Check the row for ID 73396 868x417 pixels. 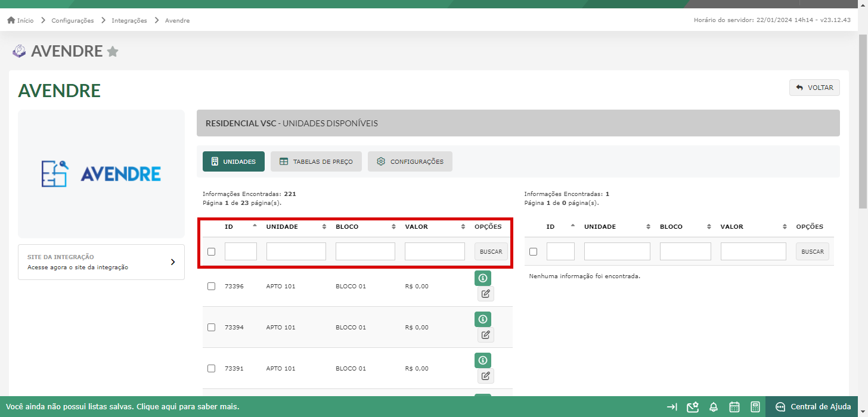pos(211,286)
